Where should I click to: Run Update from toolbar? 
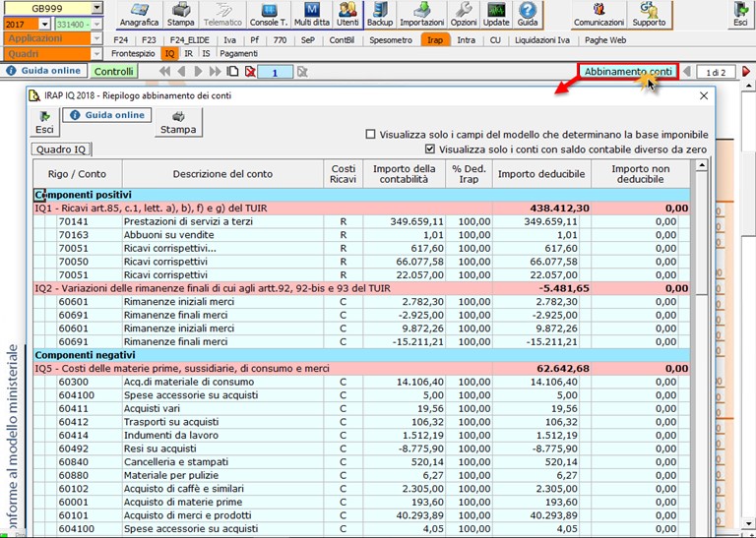(x=496, y=15)
